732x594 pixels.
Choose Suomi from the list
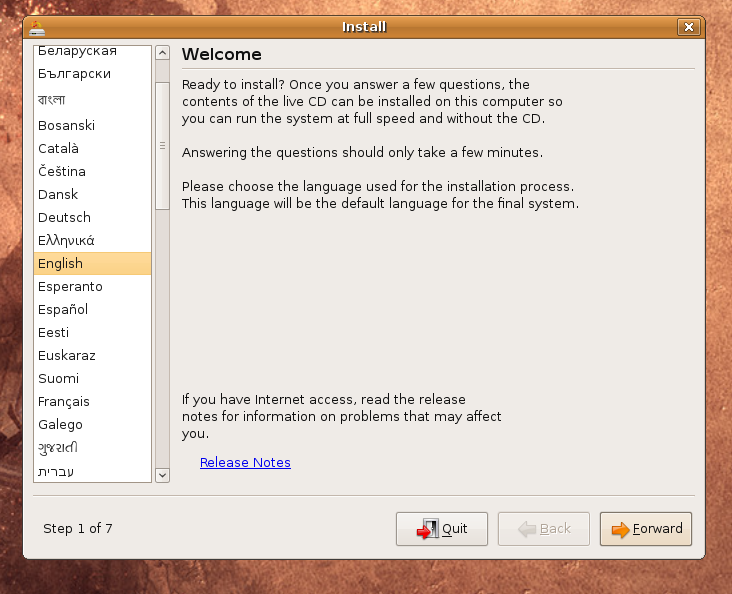(x=92, y=378)
